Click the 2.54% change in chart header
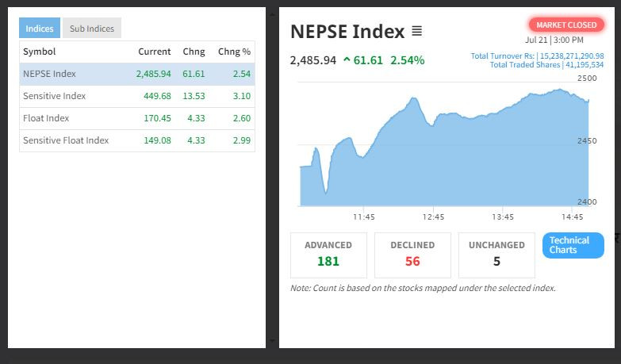Screen dimensions: 621x364 pos(407,60)
